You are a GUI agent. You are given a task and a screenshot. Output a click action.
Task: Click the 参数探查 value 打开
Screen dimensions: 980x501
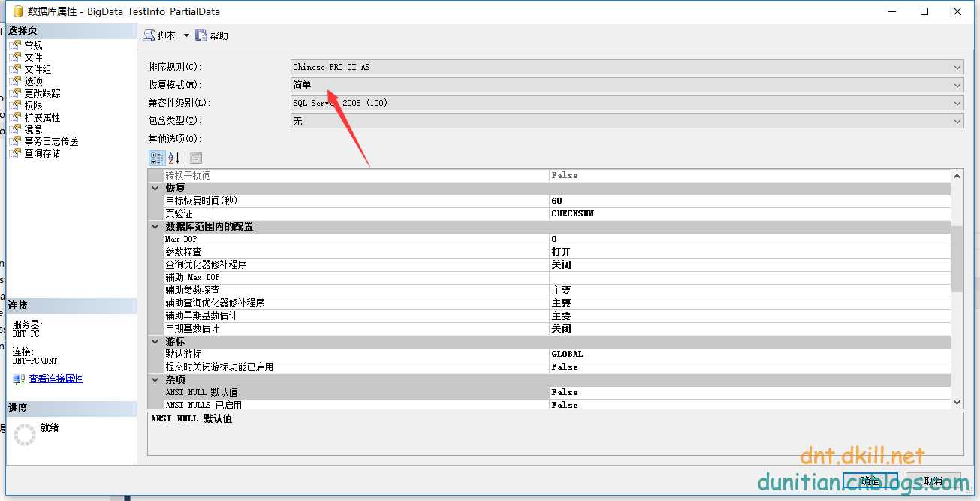750,252
